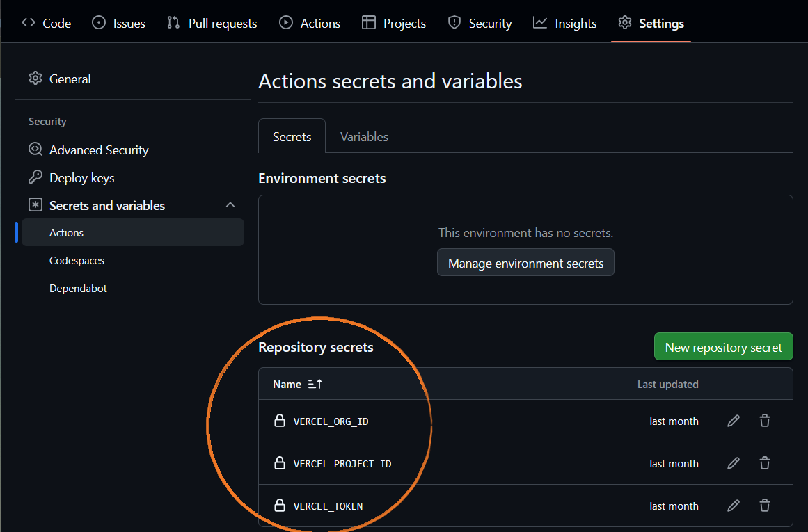Viewport: 808px width, 532px height.
Task: Click the Actions play-circle icon
Action: click(x=286, y=23)
